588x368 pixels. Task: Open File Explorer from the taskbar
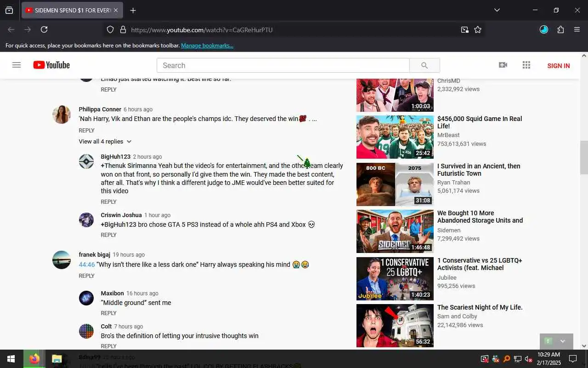(x=57, y=359)
